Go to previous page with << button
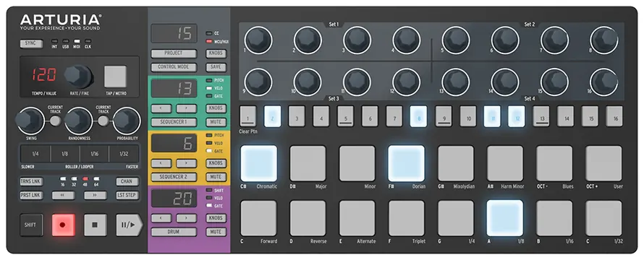The width and height of the screenshot is (644, 260). pos(63,196)
